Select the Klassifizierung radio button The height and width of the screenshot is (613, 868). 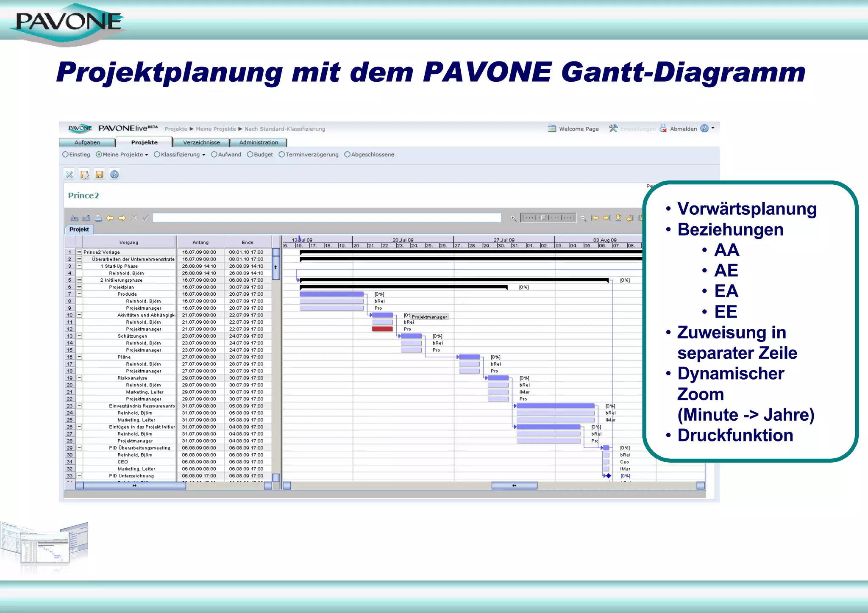click(x=157, y=155)
